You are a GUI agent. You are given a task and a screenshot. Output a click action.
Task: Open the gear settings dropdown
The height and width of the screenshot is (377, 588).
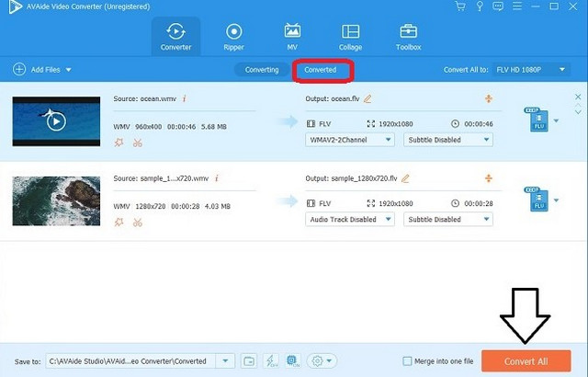(322, 361)
